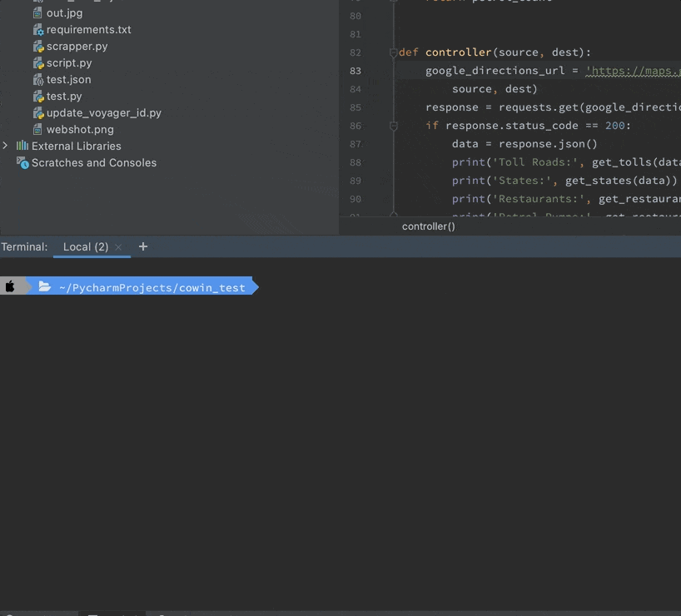Click the out.jpg image file icon
This screenshot has height=616, width=681.
[37, 13]
